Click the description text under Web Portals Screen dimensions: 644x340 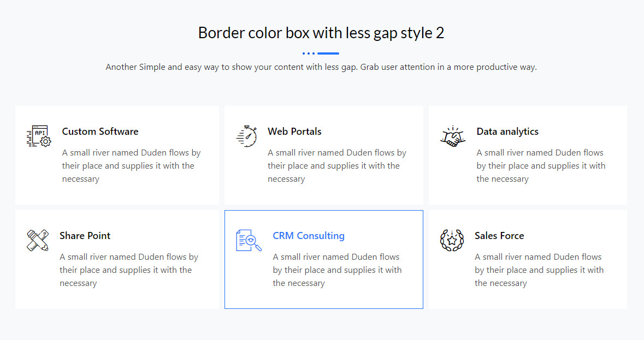click(336, 166)
